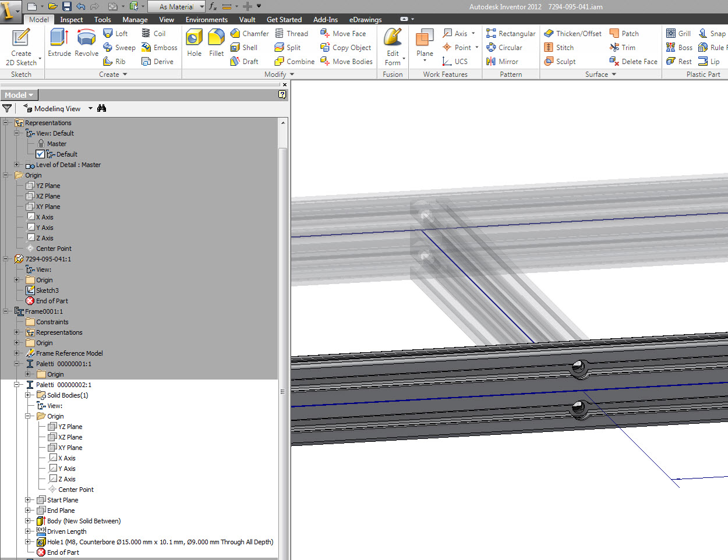The width and height of the screenshot is (728, 560).
Task: Switch to the Manage tab
Action: click(x=135, y=19)
